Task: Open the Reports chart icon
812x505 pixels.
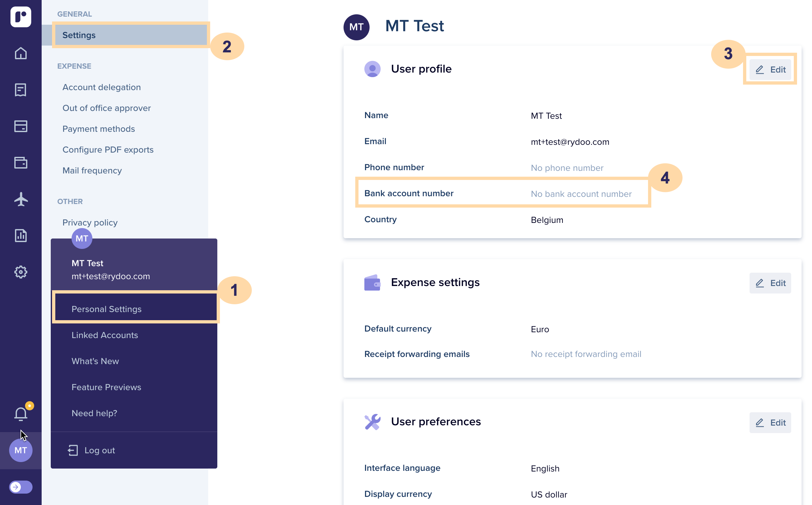Action: [21, 236]
